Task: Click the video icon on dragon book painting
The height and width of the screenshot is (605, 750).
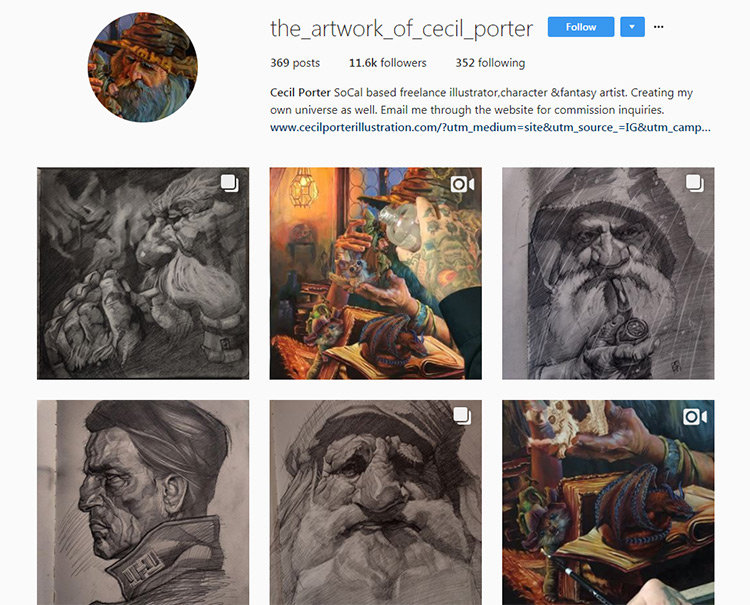Action: pos(695,417)
